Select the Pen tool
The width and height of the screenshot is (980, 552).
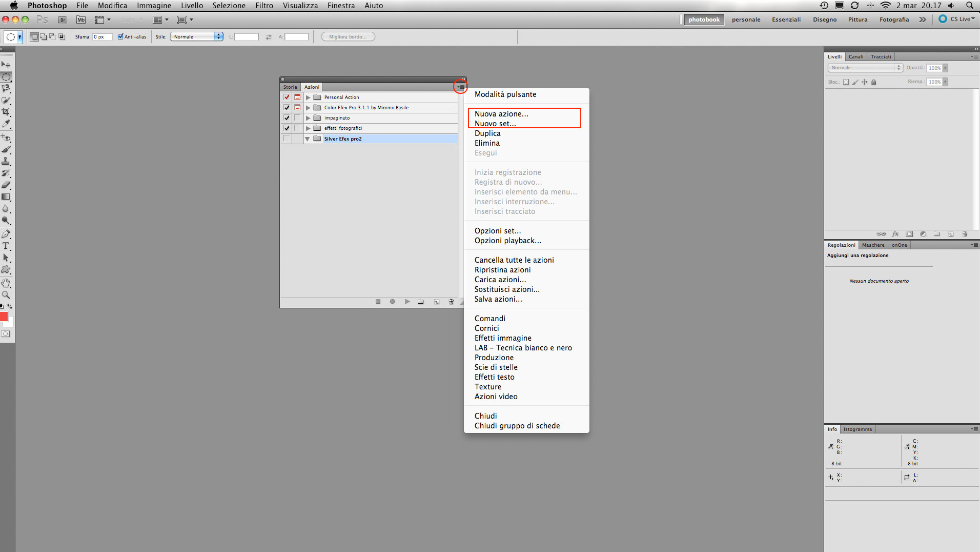point(6,234)
